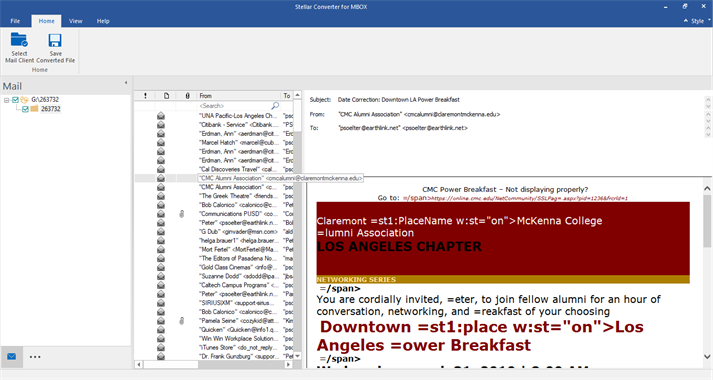Click the preview pane vertical scrollbar thumb
713x380 pixels.
pos(707,221)
